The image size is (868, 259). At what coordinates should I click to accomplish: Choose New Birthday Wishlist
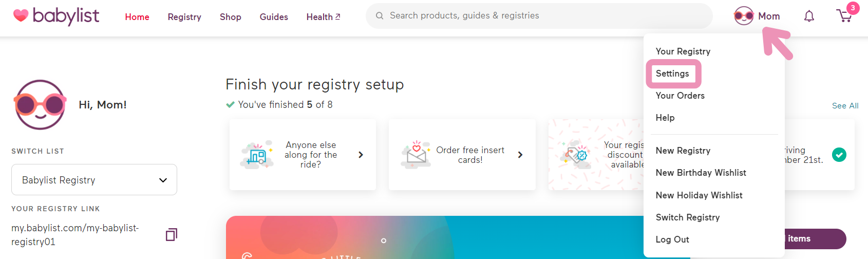[x=701, y=173]
